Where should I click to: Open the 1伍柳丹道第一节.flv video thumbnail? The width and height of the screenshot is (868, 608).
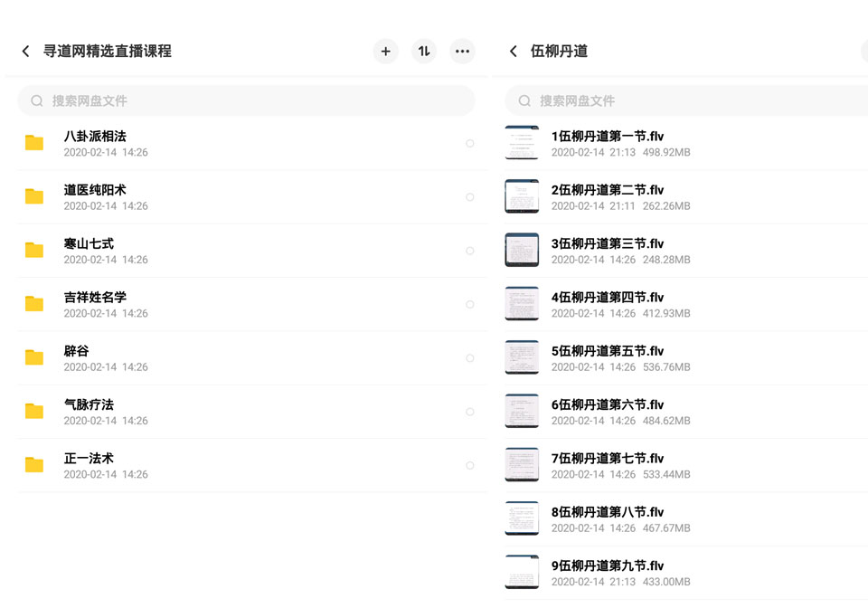[522, 143]
